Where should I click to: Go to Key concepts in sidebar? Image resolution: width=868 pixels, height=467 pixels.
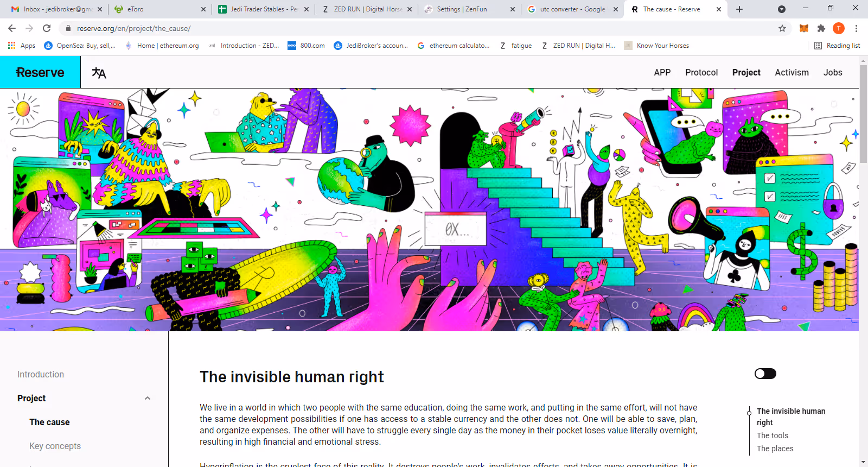55,446
